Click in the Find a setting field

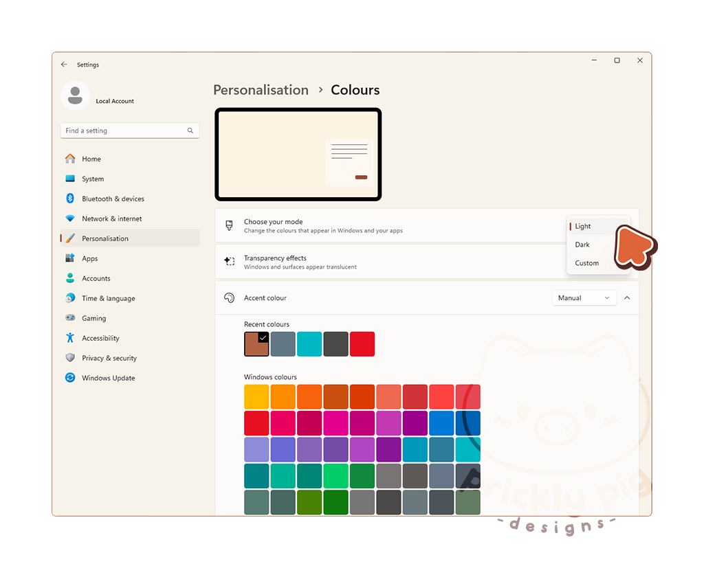[x=130, y=131]
